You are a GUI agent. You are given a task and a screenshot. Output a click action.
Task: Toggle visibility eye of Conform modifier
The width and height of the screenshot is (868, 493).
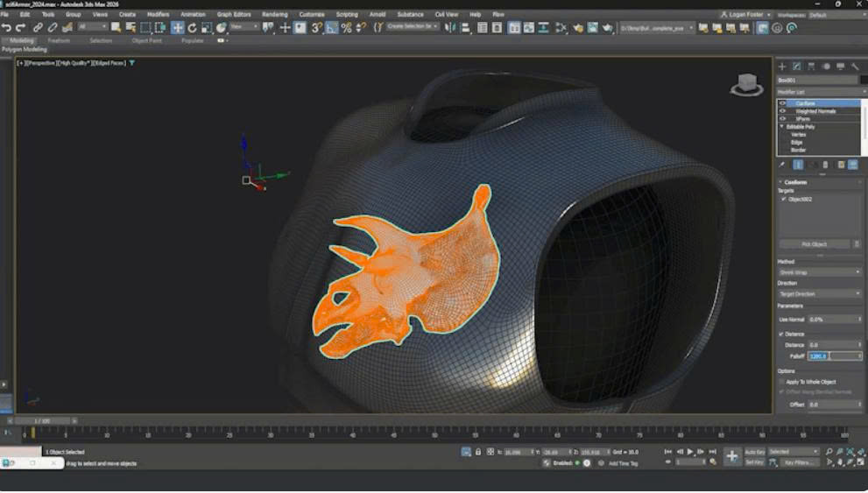[x=783, y=103]
